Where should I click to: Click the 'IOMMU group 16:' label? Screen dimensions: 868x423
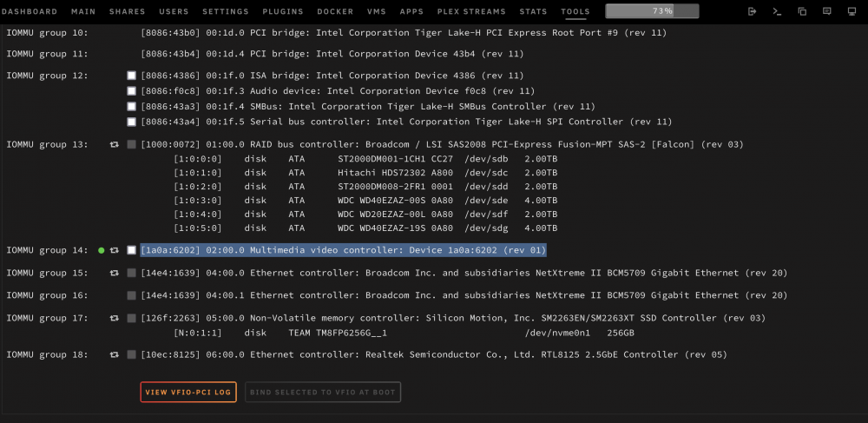pos(47,295)
